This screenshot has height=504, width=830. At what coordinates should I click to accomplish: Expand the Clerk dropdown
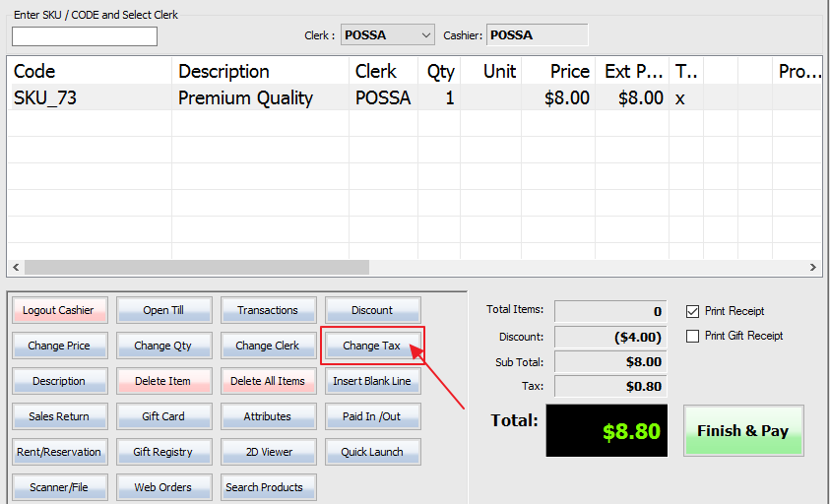pyautogui.click(x=388, y=34)
